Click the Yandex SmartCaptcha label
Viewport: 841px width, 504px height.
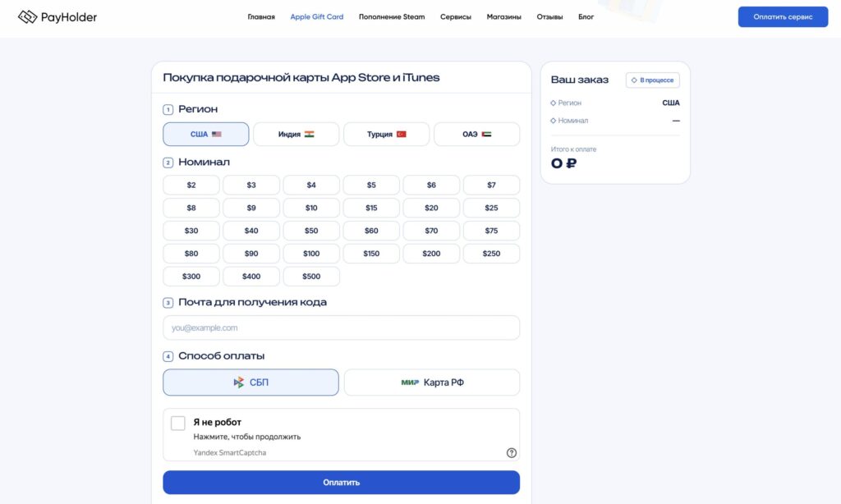(230, 452)
